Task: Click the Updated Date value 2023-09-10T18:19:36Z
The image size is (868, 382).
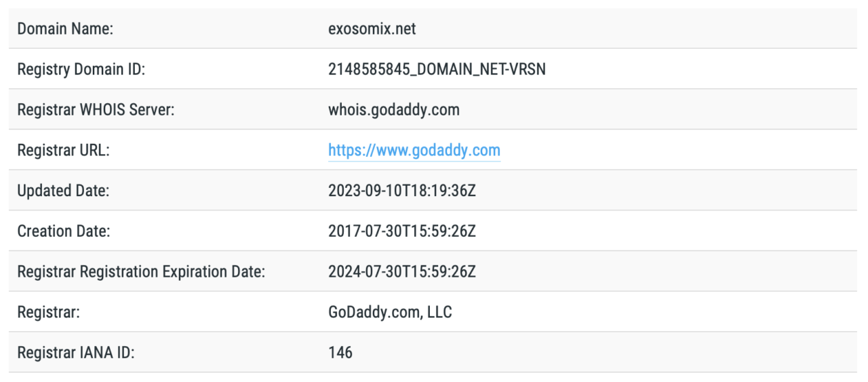Action: 402,191
